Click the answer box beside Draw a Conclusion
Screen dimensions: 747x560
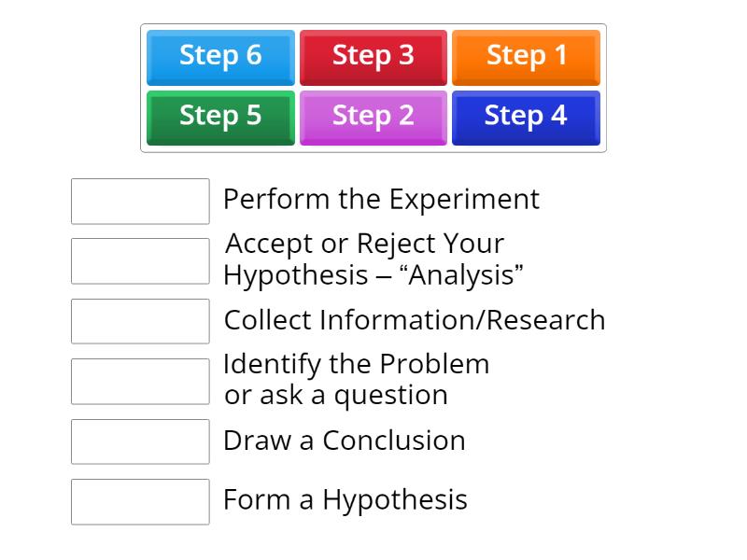[139, 441]
